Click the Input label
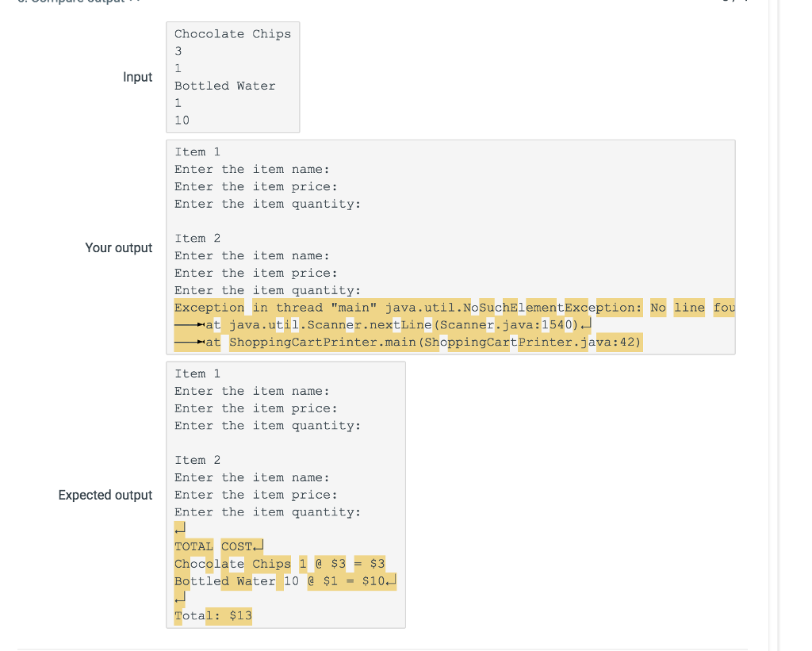 pos(137,77)
